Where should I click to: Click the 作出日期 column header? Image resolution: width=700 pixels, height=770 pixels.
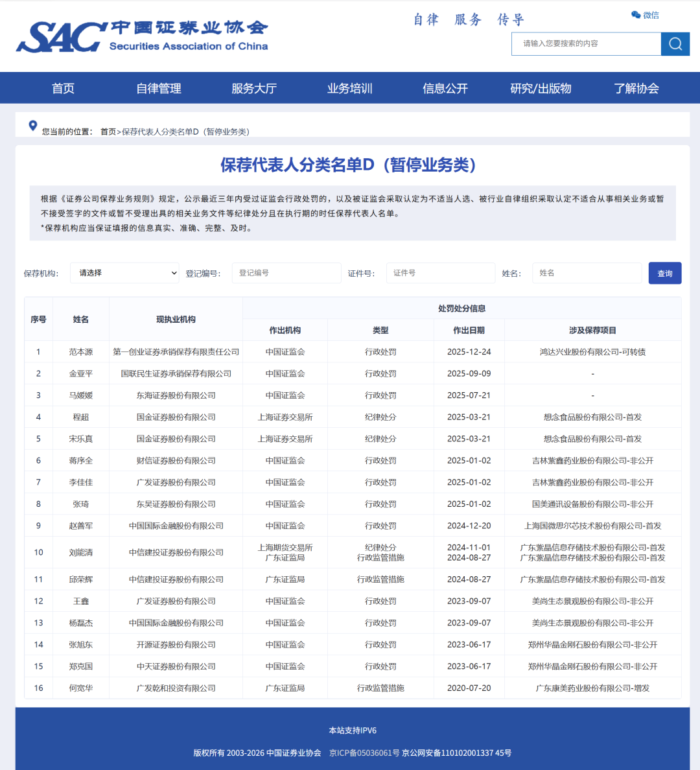[469, 331]
